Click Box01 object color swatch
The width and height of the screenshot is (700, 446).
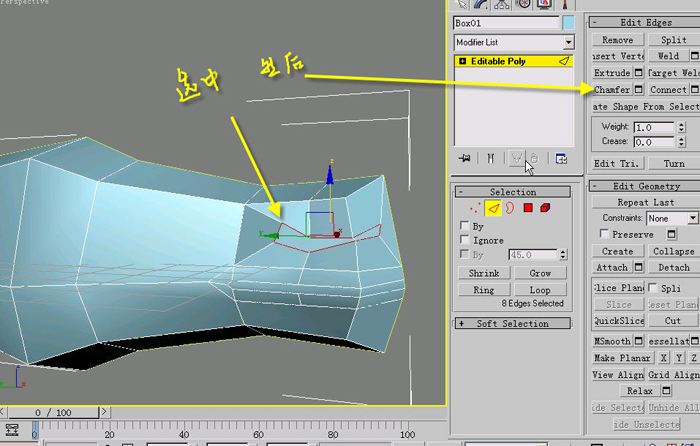tap(568, 23)
